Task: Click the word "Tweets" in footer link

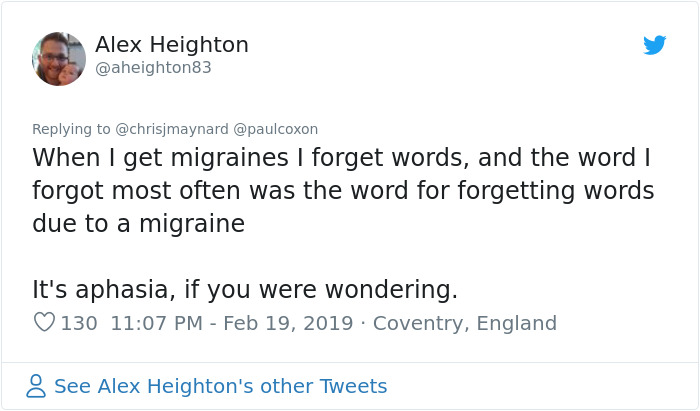Action: point(353,386)
